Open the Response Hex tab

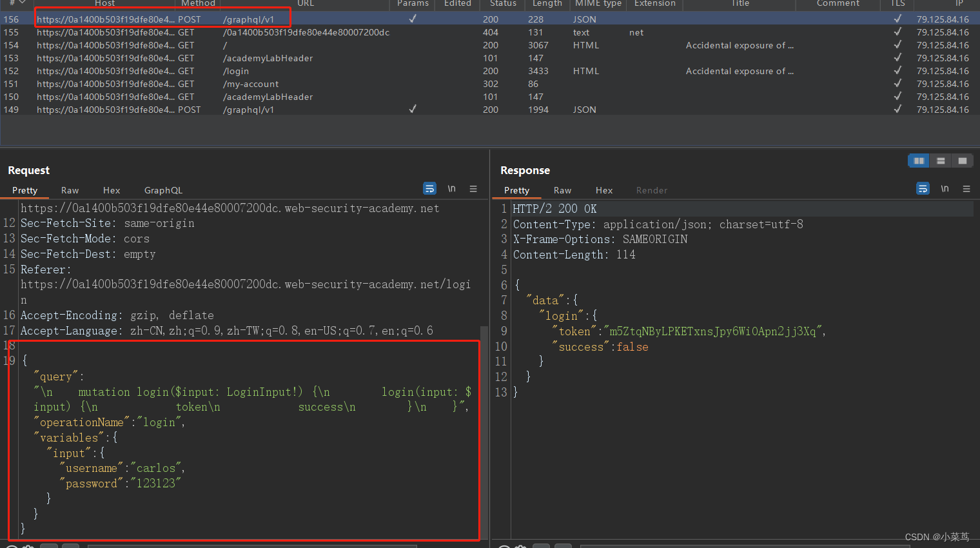(x=604, y=190)
